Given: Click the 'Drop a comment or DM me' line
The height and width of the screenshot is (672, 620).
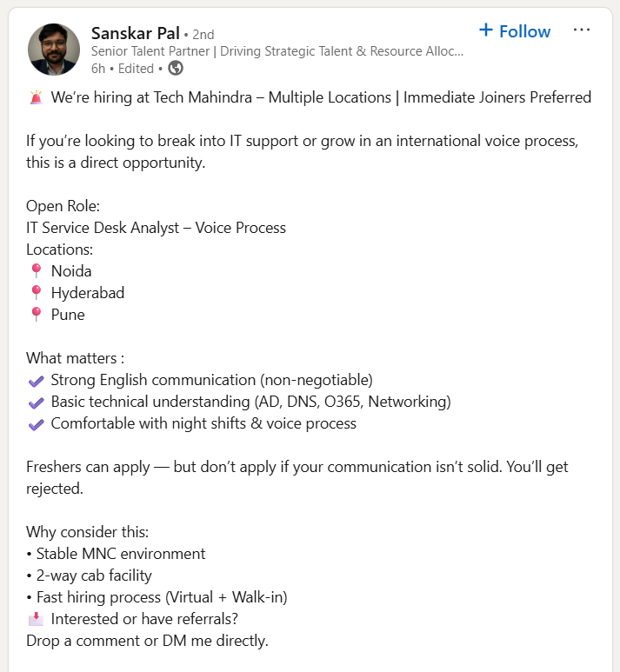Looking at the screenshot, I should [x=147, y=641].
